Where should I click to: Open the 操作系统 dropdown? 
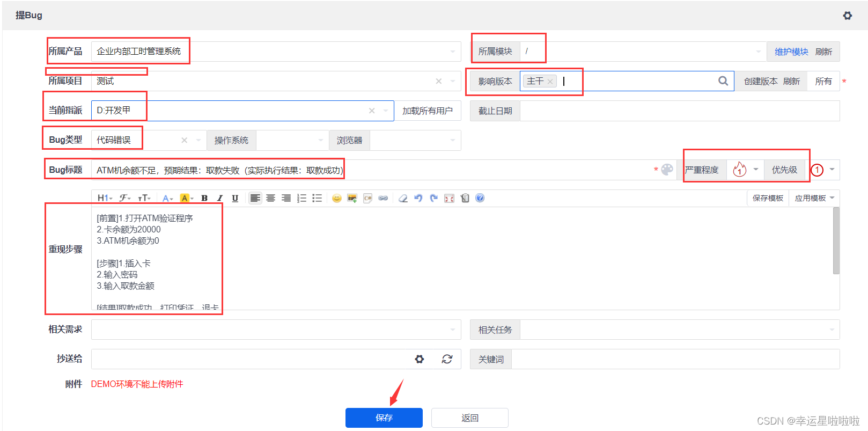(292, 140)
